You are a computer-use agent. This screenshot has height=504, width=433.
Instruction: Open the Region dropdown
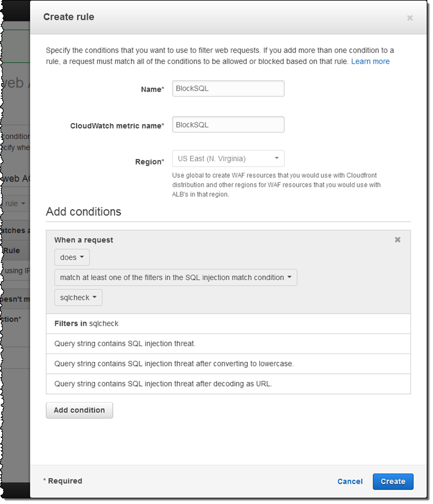pos(228,158)
